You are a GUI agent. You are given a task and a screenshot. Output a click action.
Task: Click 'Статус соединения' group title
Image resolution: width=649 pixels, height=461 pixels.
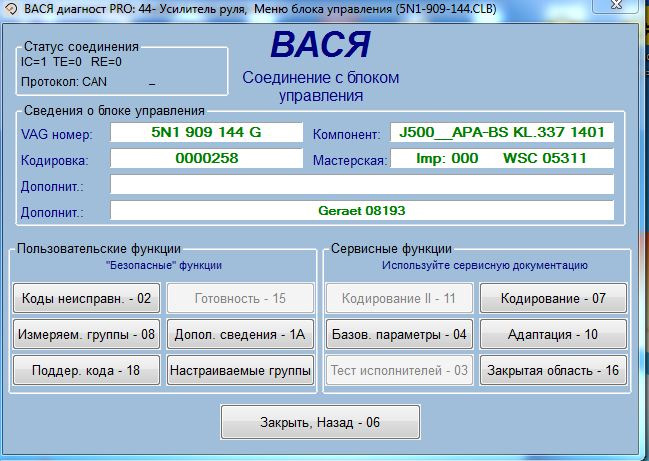click(81, 47)
